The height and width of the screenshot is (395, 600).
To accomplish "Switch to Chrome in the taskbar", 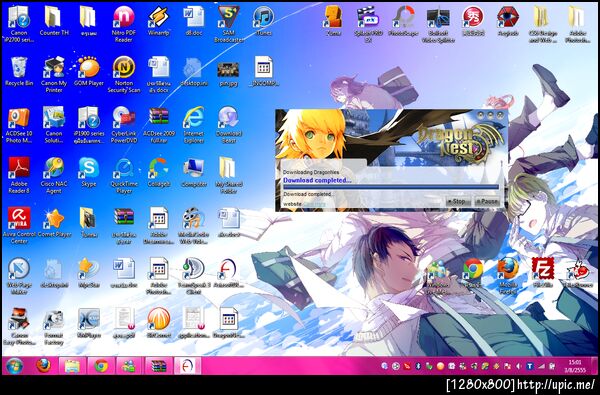I will click(101, 366).
